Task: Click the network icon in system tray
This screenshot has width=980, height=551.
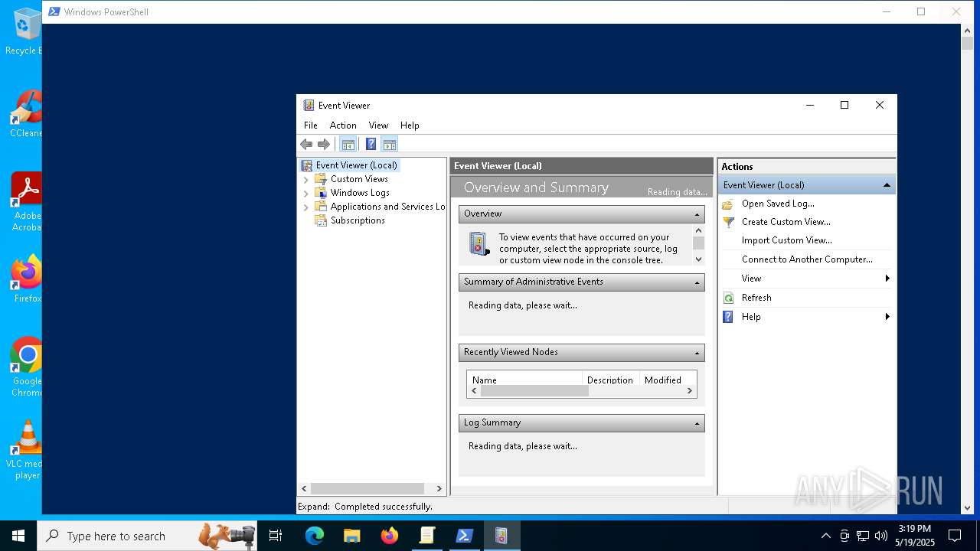Action: point(863,536)
